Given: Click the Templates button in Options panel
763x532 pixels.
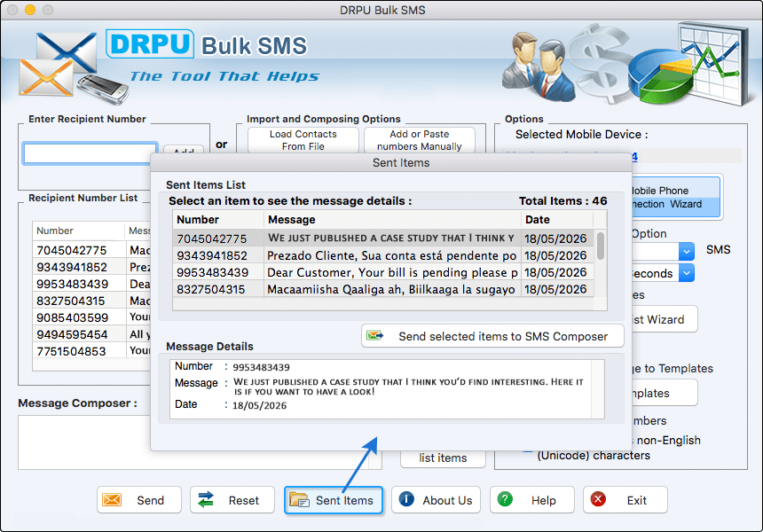Looking at the screenshot, I should (x=665, y=393).
